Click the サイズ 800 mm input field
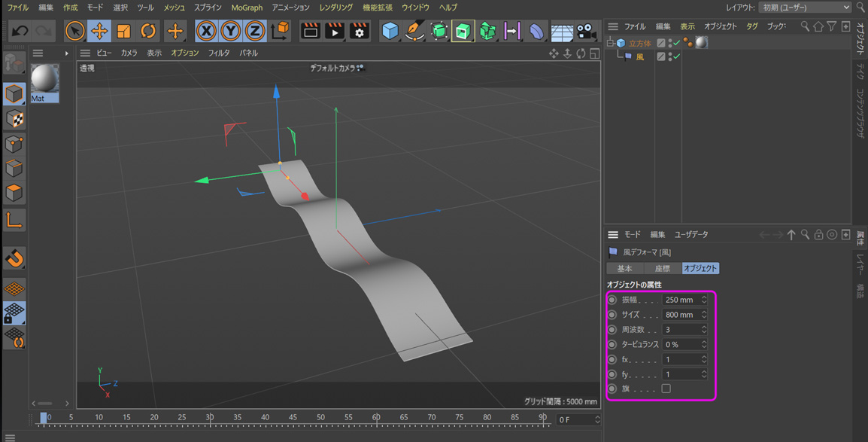The width and height of the screenshot is (868, 442). click(x=681, y=315)
